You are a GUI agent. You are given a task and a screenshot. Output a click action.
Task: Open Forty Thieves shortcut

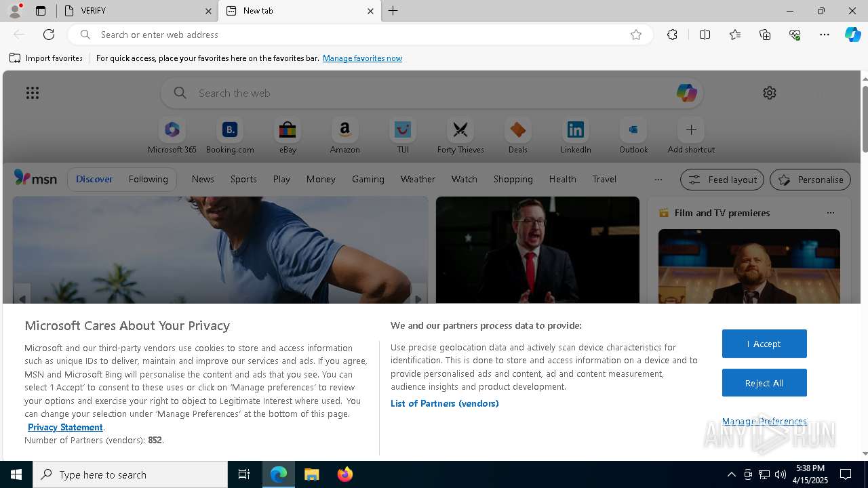pyautogui.click(x=460, y=136)
